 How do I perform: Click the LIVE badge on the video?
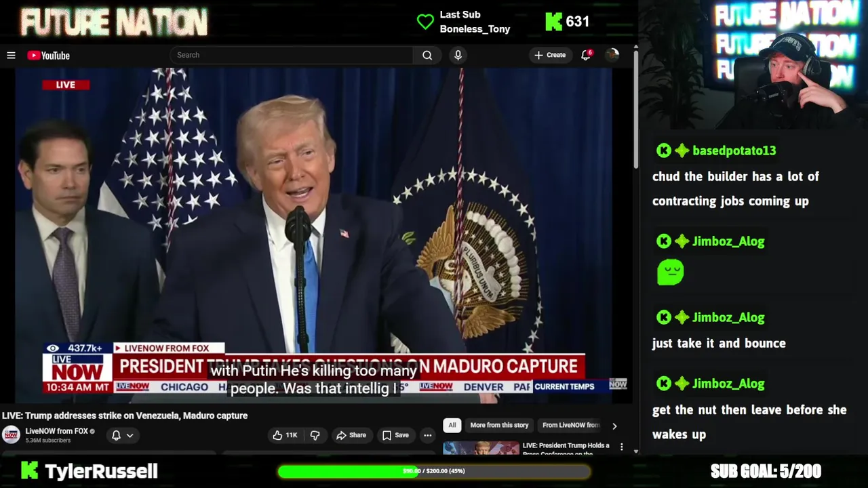(66, 85)
